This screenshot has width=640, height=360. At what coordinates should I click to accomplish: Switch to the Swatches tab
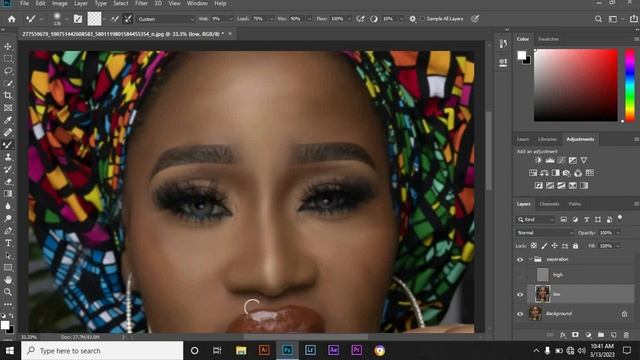click(x=548, y=39)
